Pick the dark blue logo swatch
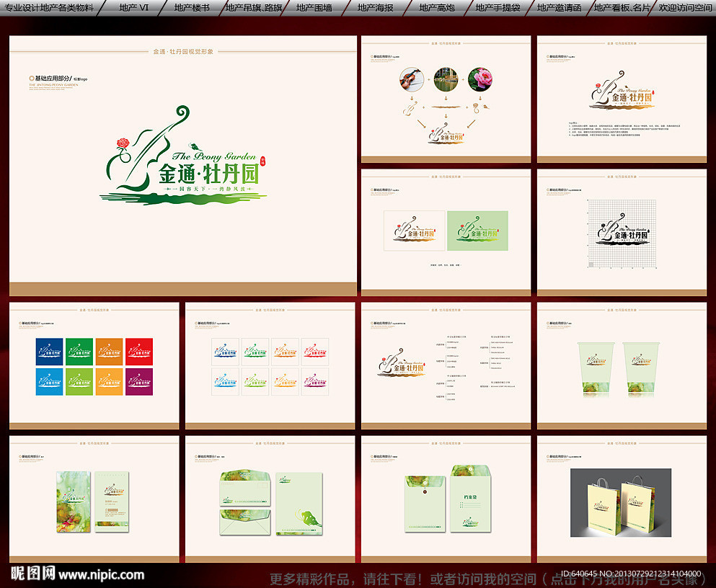The image size is (716, 588). pyautogui.click(x=49, y=352)
